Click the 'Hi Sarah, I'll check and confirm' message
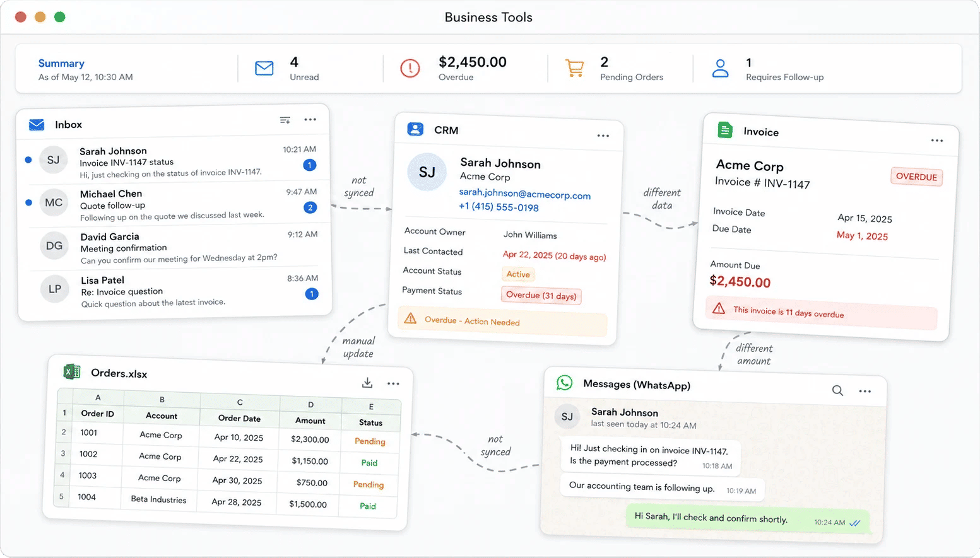Viewport: 980px width, 558px height. pyautogui.click(x=747, y=519)
